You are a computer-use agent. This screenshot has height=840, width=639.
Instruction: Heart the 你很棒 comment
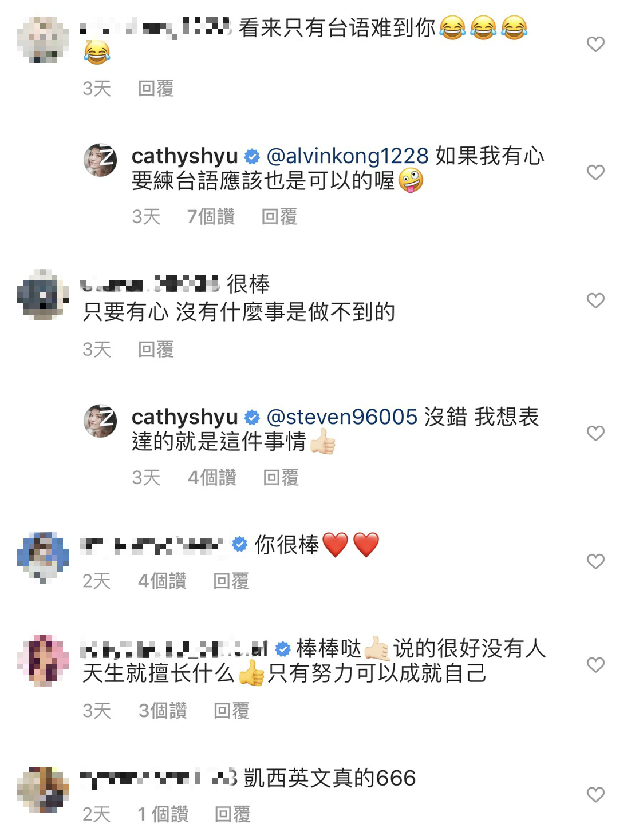point(595,561)
